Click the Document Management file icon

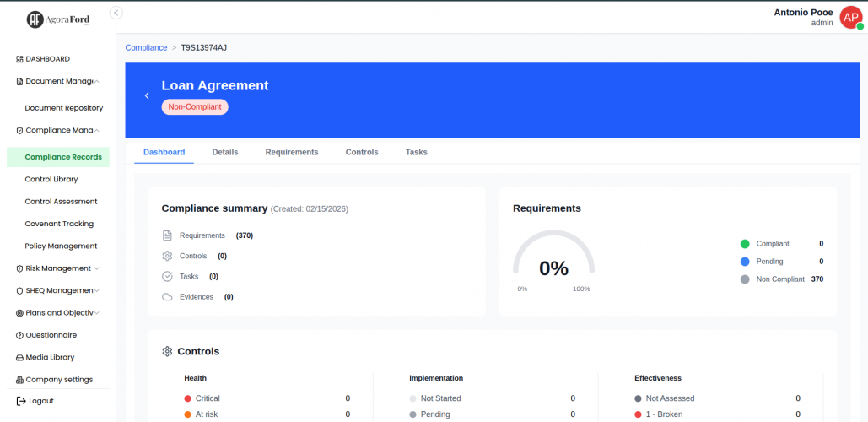click(19, 81)
